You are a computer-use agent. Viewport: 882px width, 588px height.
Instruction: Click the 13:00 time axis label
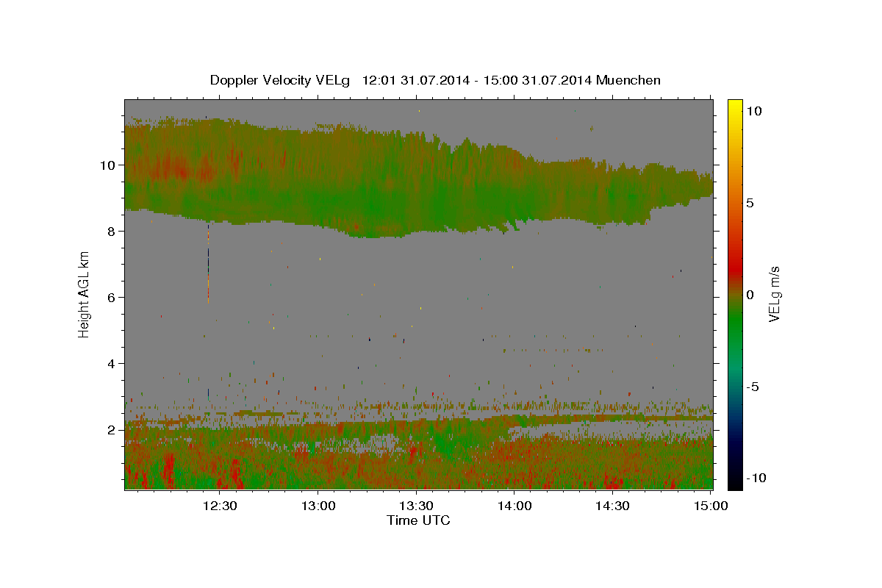point(318,506)
